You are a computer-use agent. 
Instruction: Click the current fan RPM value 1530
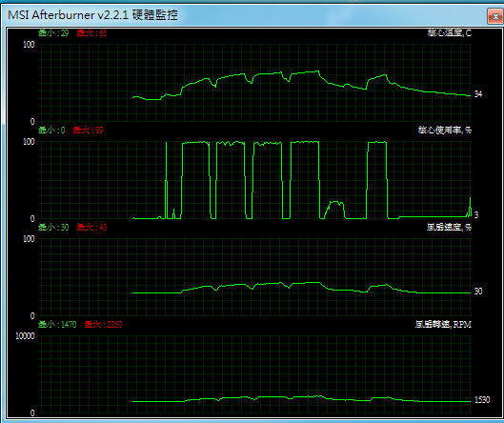tap(482, 400)
